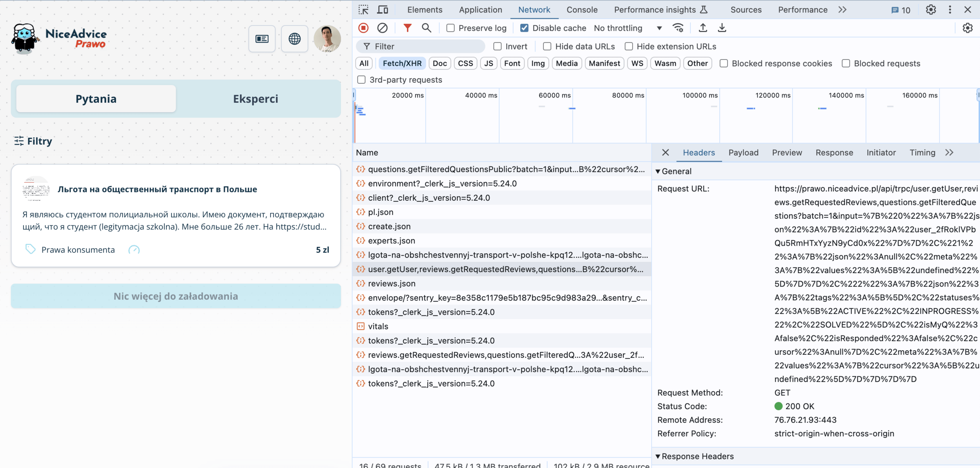Open language globe button on site
Viewport: 980px width, 468px height.
(294, 39)
